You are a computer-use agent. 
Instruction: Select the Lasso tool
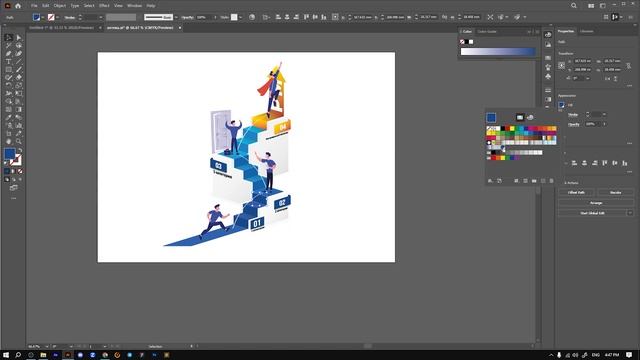(x=19, y=46)
